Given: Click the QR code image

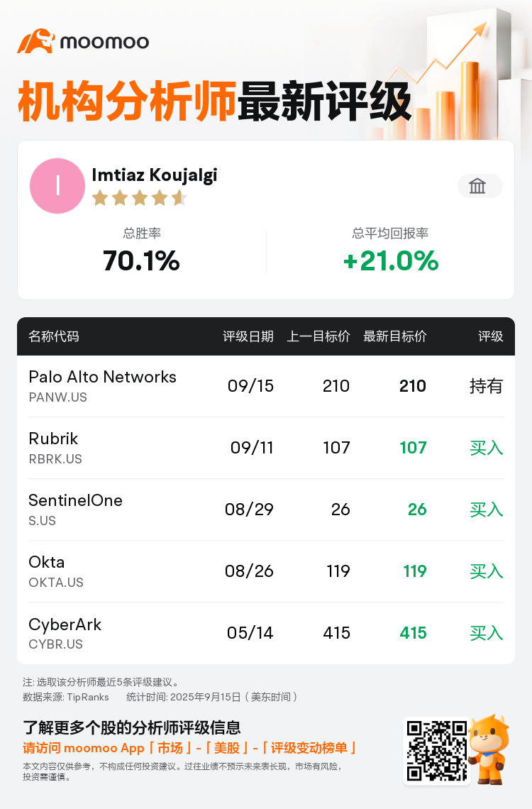Looking at the screenshot, I should click(436, 751).
